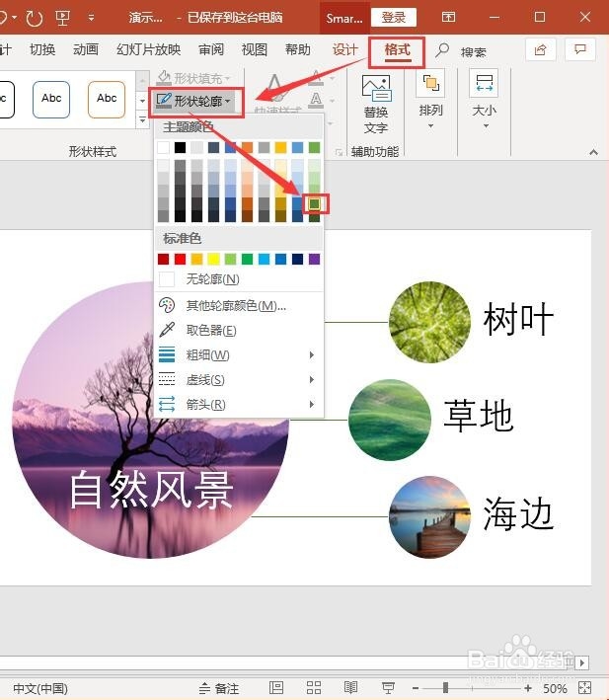Image resolution: width=609 pixels, height=700 pixels.
Task: Click the zoom out minus button
Action: tap(416, 688)
